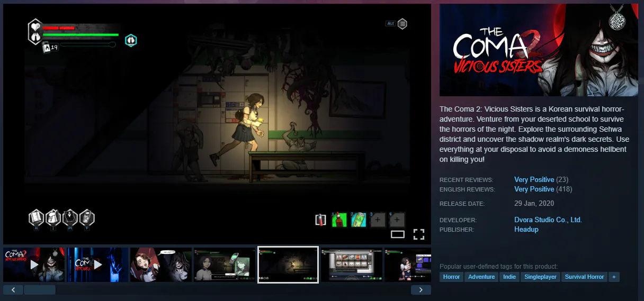Screen dimensions: 644x301
Task: Expand more tags with plus button
Action: pos(614,277)
